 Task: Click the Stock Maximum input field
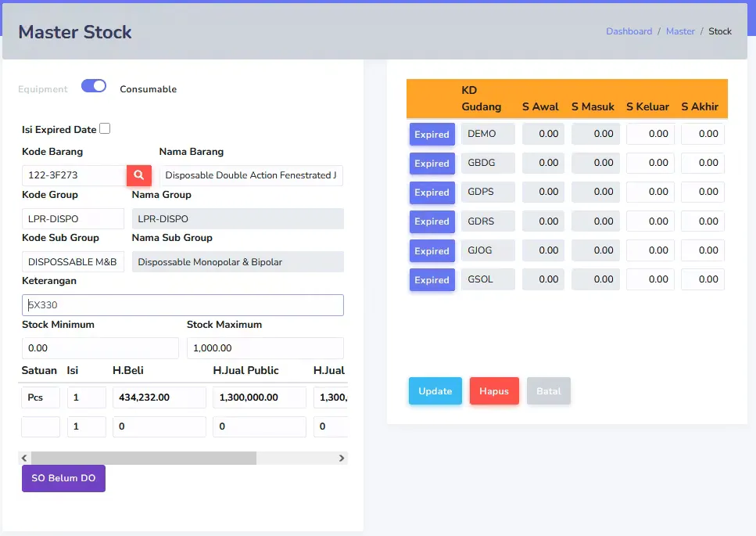[265, 348]
